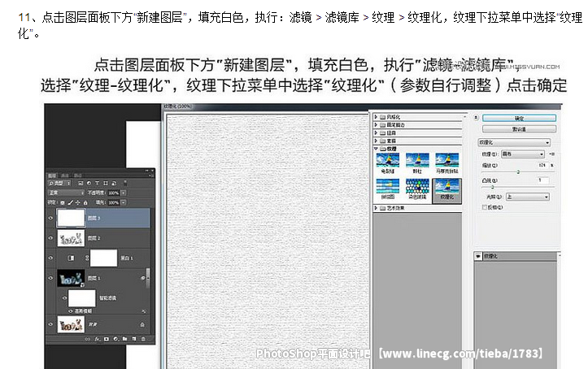Click the smart filter blending options icon
Image resolution: width=588 pixels, height=369 pixels.
pos(143,311)
